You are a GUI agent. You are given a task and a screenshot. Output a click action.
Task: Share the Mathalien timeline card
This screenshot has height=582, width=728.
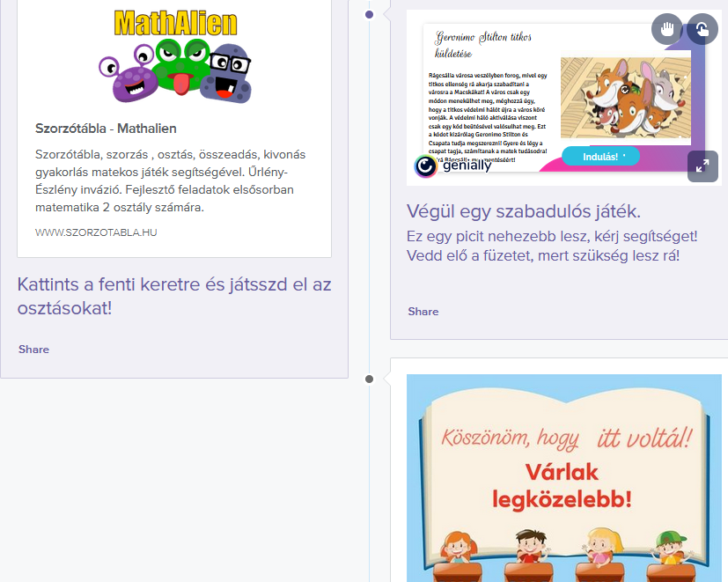tap(34, 350)
